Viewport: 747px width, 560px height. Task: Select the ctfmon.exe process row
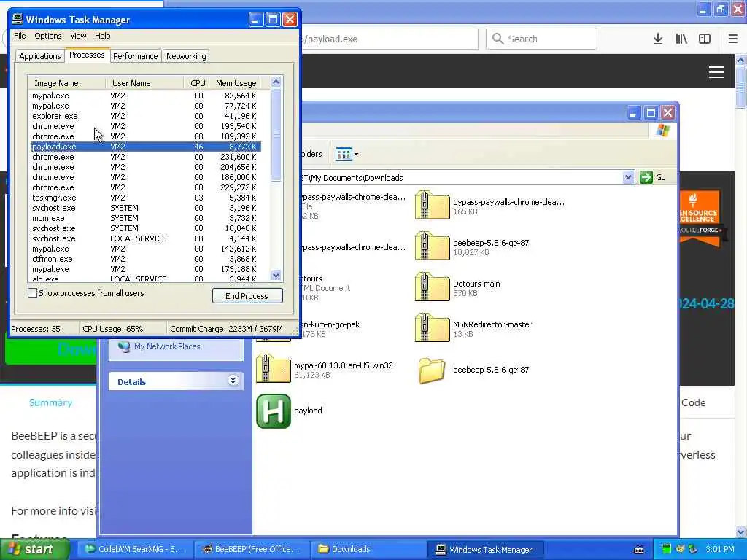[x=146, y=259]
